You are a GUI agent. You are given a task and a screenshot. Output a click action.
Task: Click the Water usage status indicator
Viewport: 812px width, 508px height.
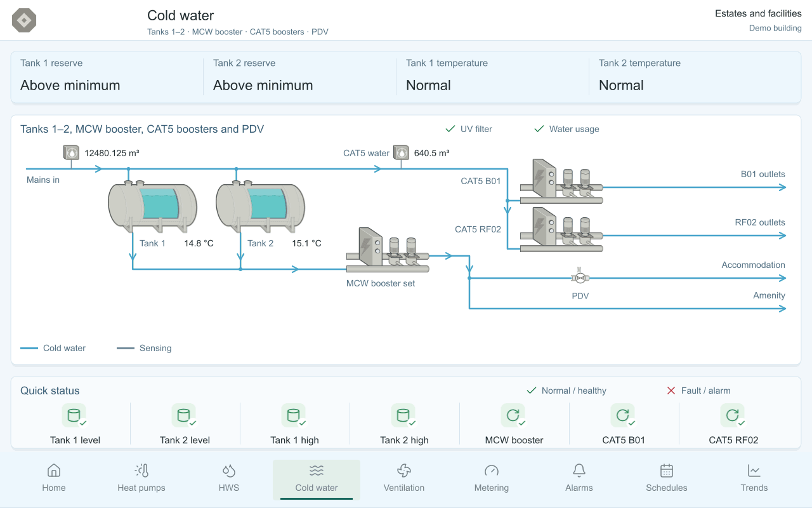566,129
